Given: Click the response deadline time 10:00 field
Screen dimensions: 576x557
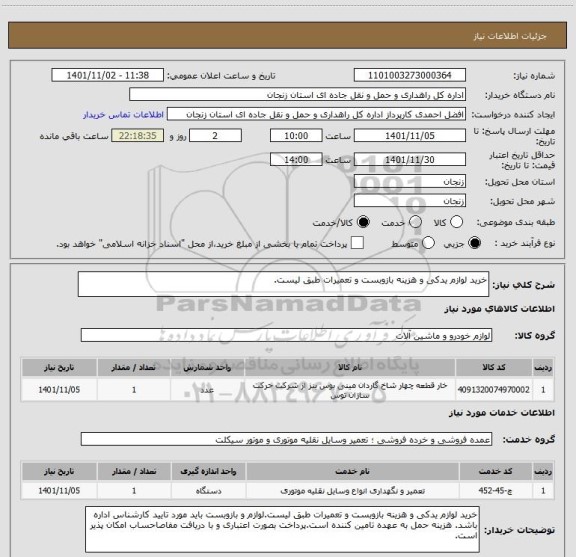Looking at the screenshot, I should [296, 136].
